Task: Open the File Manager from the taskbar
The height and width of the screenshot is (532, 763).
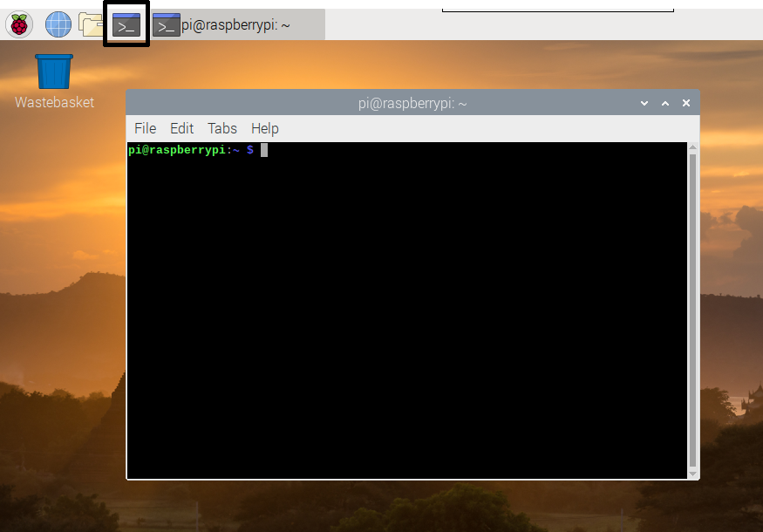Action: click(x=91, y=24)
